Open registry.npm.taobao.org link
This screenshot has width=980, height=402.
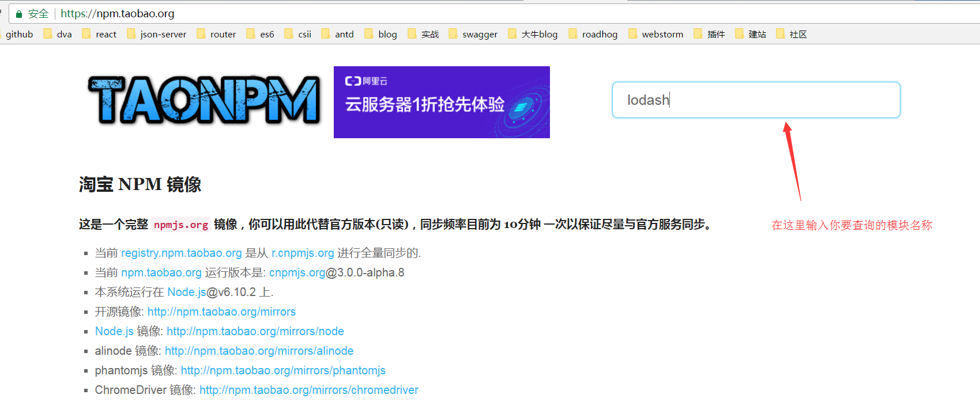(x=182, y=253)
